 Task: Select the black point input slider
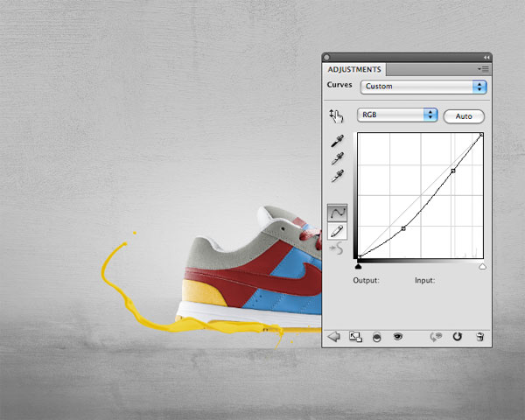[358, 267]
